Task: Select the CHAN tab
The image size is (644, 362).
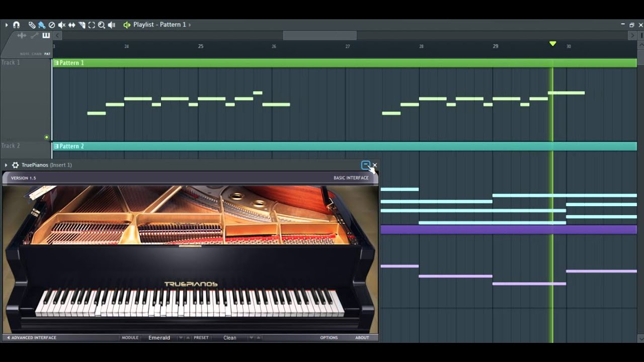Action: click(37, 54)
